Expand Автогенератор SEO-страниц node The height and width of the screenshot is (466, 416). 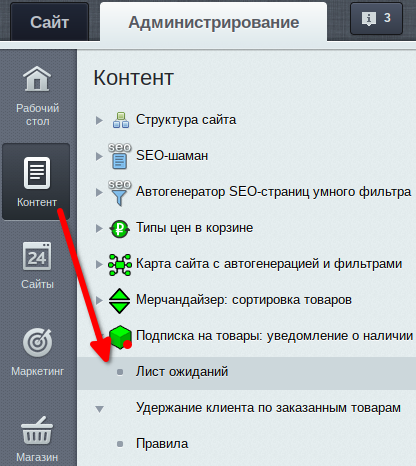click(99, 192)
